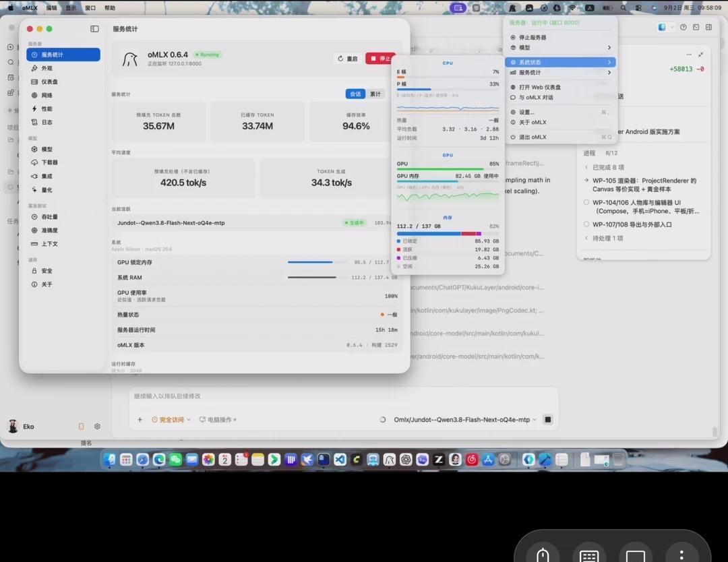
Task: Select 服务统计 in the oMLX sidebar
Action: click(x=63, y=55)
